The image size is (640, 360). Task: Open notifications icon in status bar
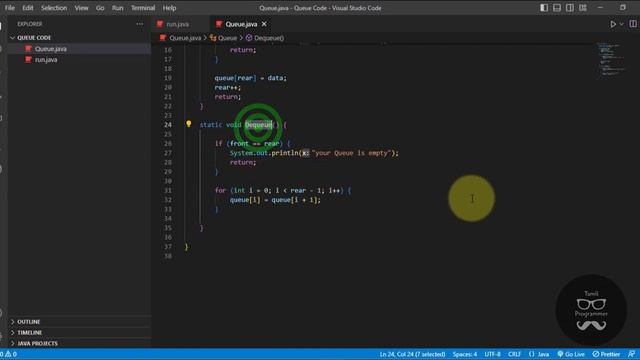pos(631,354)
